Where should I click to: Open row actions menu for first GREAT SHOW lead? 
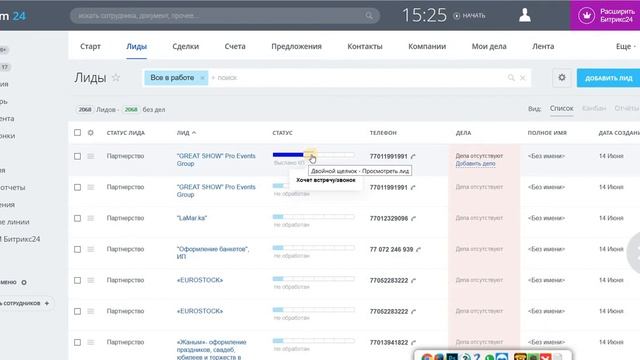[x=91, y=156]
